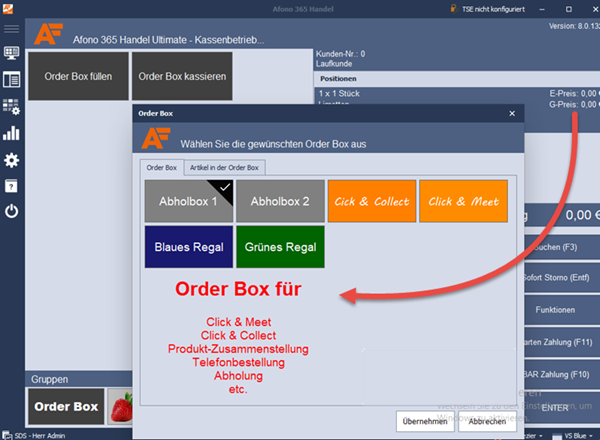Click the Suchen (F3) button
Screen dimensions: 600x440
click(x=562, y=247)
